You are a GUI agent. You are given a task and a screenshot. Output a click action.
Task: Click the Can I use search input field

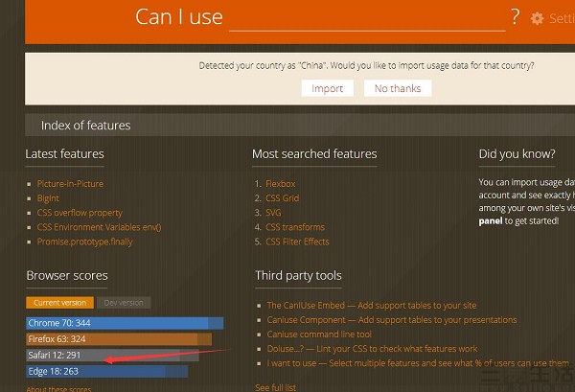(367, 18)
